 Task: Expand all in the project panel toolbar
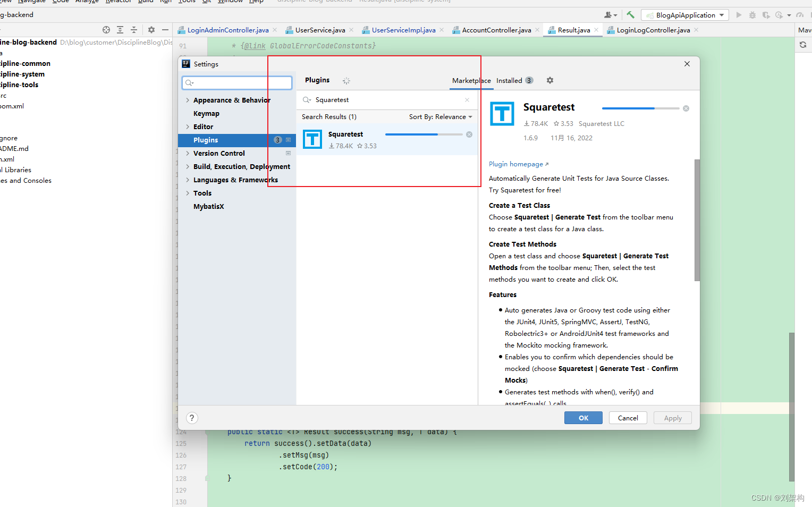click(x=120, y=30)
